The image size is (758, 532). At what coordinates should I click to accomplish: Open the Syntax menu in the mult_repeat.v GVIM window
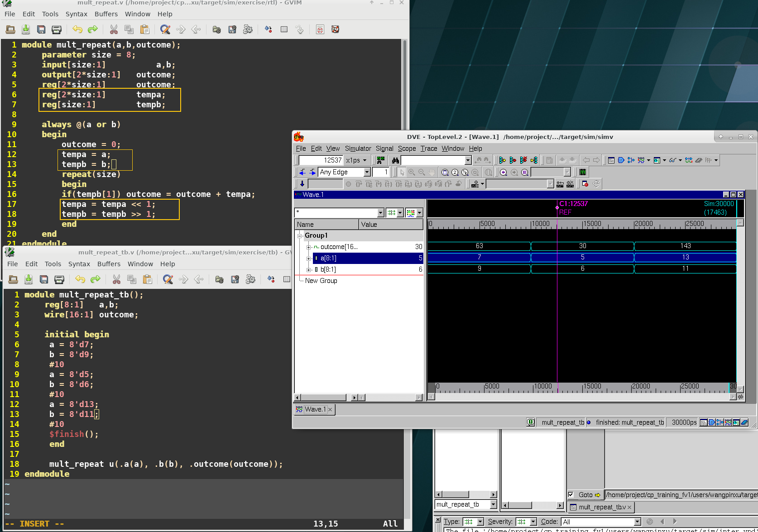(x=77, y=14)
